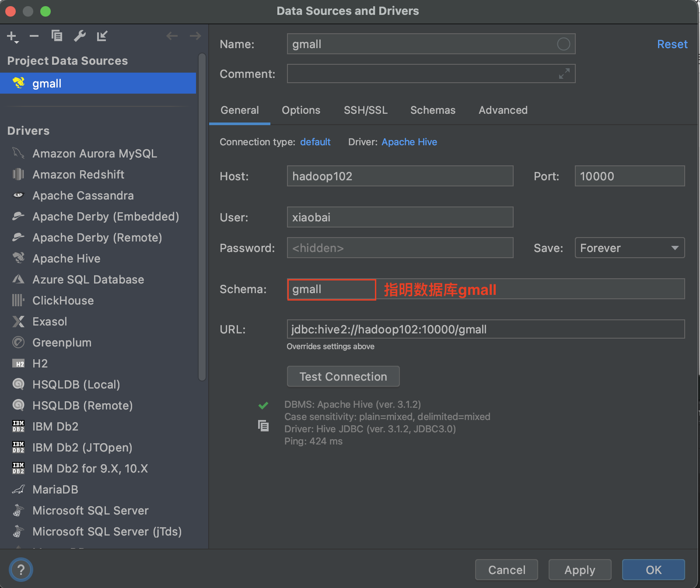Select the gmall data source in Project Data Sources
This screenshot has width=700, height=588.
[x=98, y=83]
